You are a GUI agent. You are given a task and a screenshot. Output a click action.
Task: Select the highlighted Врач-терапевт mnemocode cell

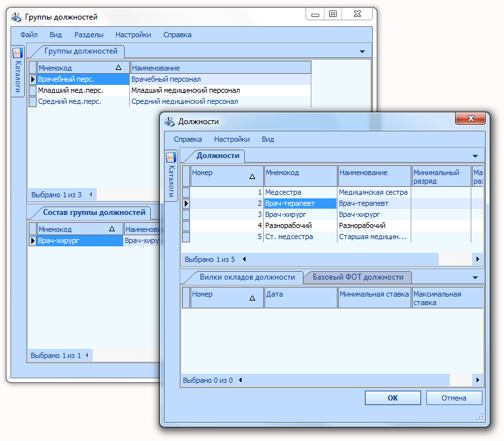tap(300, 203)
